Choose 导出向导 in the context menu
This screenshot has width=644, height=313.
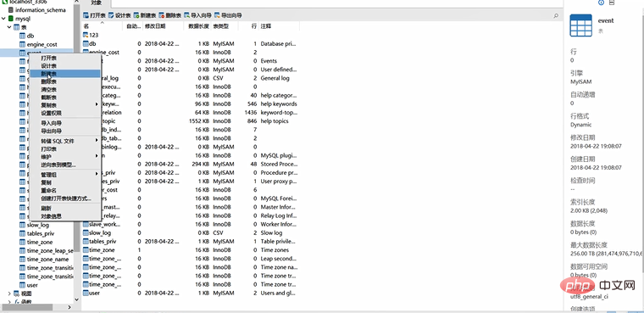point(65,131)
